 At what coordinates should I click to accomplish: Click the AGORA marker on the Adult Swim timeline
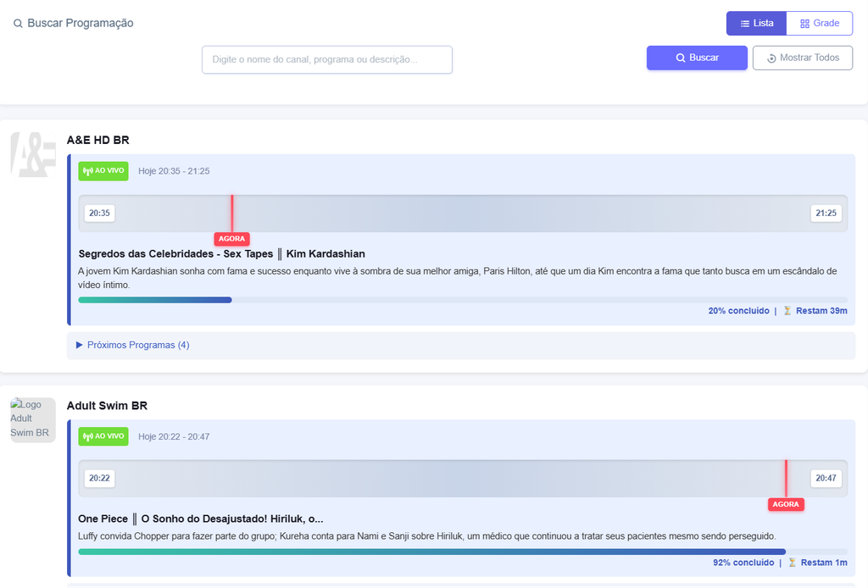coord(786,504)
